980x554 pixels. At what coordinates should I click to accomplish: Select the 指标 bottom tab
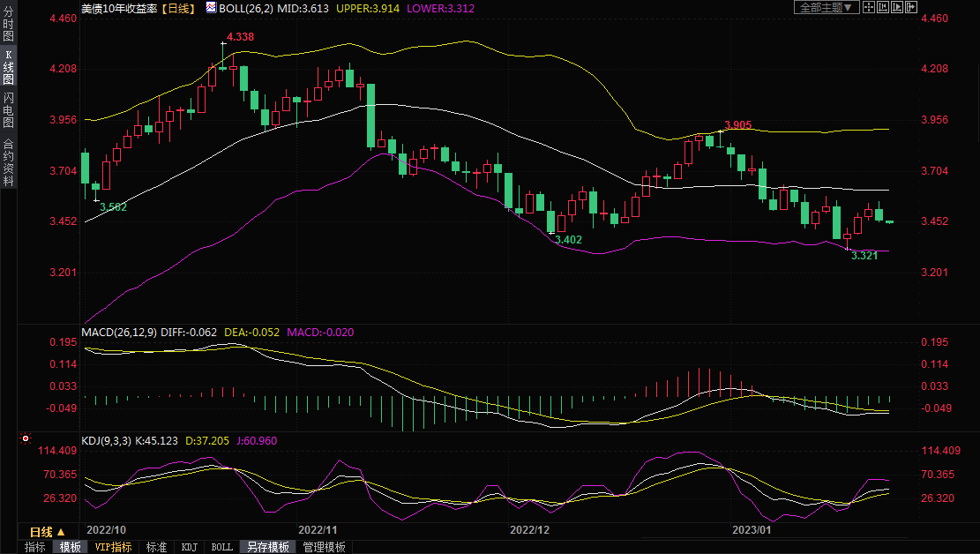click(x=35, y=547)
